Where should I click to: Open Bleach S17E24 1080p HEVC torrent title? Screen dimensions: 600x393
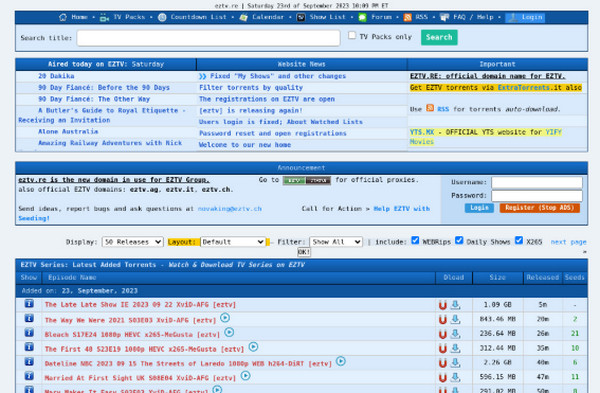132,334
